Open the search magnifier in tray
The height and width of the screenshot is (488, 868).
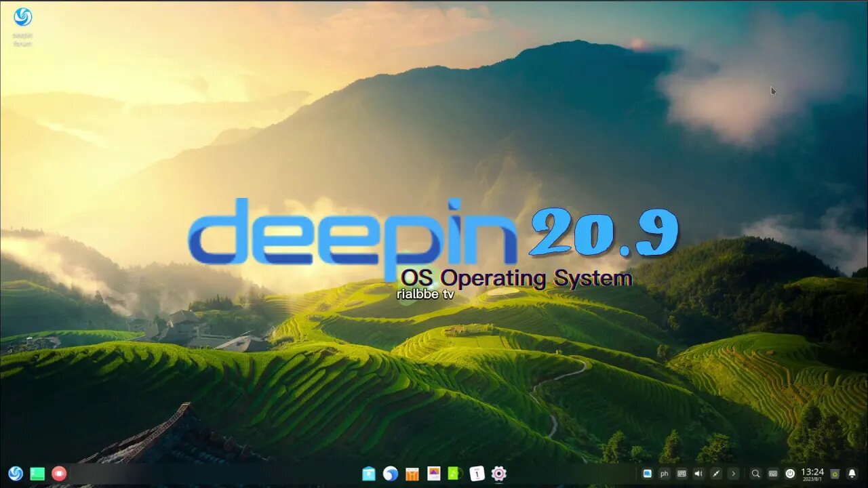tap(755, 474)
